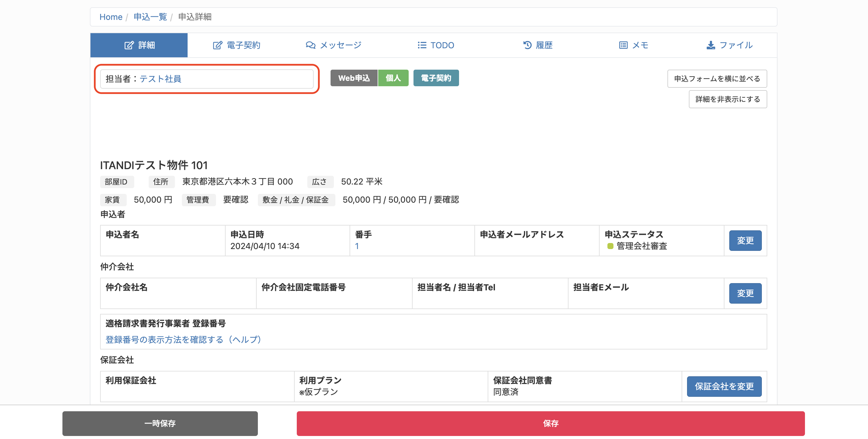Click 適格請求書発行事業者 登録番号 heading
Viewport: 868px width, 439px height.
point(166,324)
